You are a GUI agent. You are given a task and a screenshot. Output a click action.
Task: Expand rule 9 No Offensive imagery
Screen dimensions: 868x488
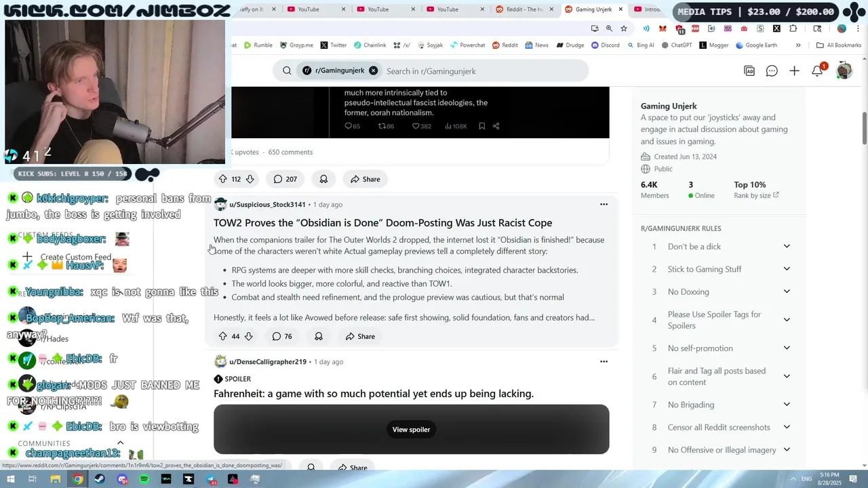pyautogui.click(x=787, y=449)
